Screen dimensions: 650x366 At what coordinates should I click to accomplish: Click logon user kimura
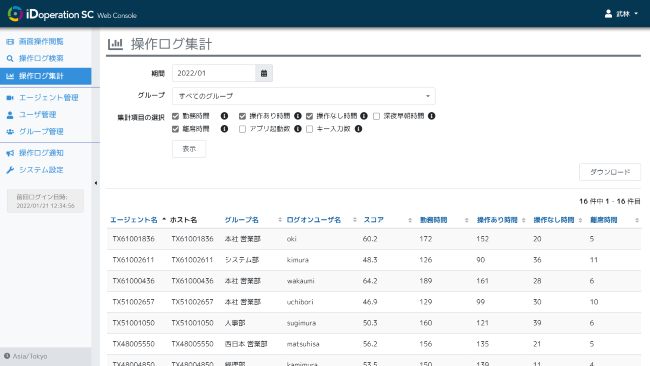pos(298,260)
